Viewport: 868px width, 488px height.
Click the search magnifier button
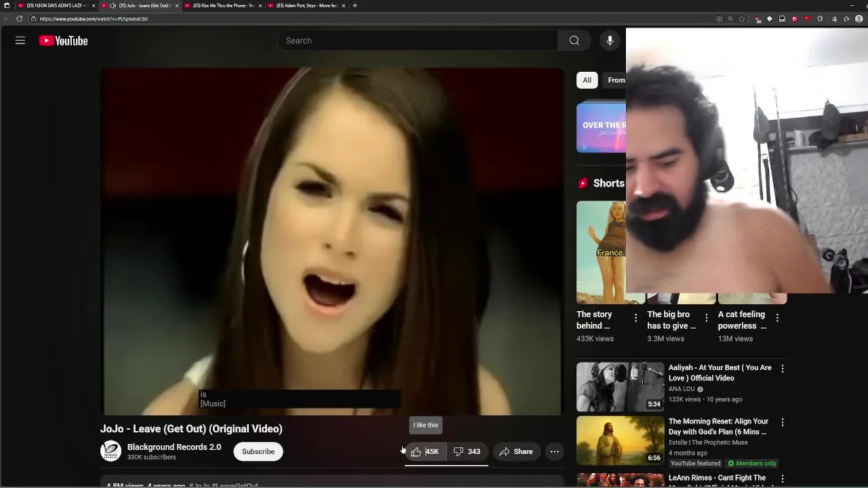pos(574,41)
